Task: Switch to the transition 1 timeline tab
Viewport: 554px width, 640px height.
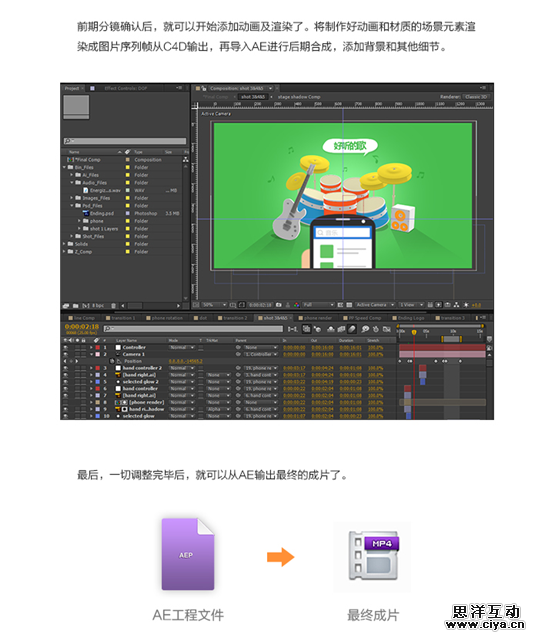Action: pyautogui.click(x=123, y=318)
